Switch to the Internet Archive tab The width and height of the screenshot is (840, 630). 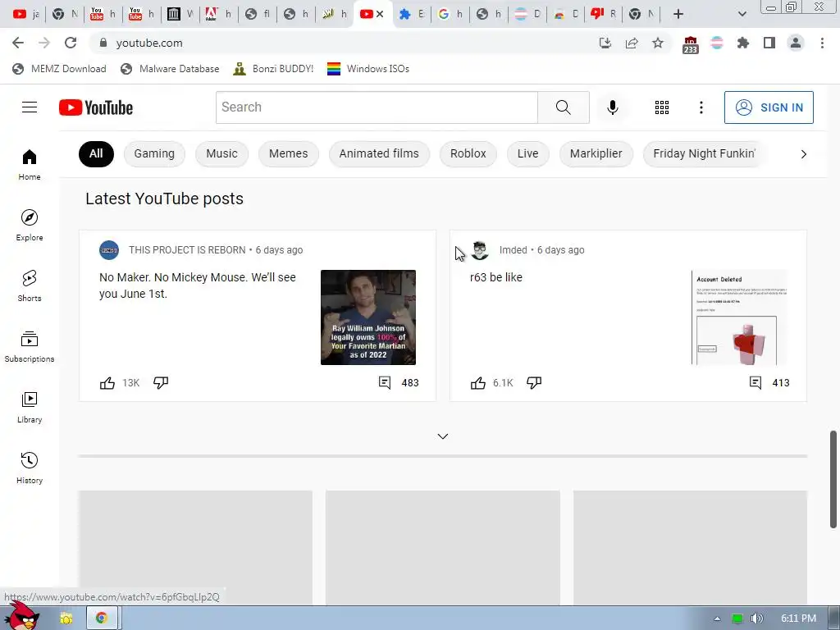click(x=180, y=14)
